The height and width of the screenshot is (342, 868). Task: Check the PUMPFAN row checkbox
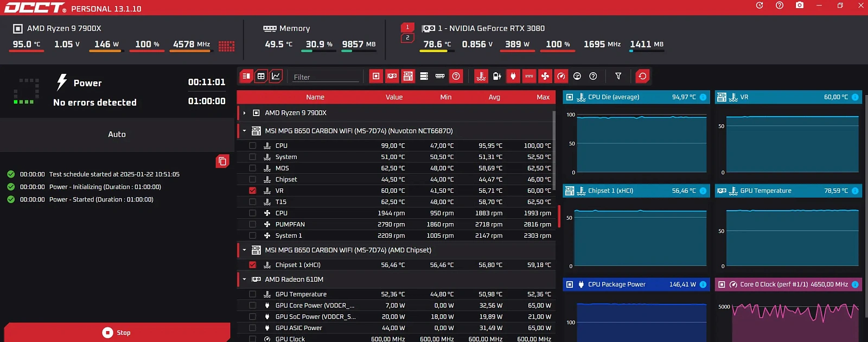click(x=252, y=224)
